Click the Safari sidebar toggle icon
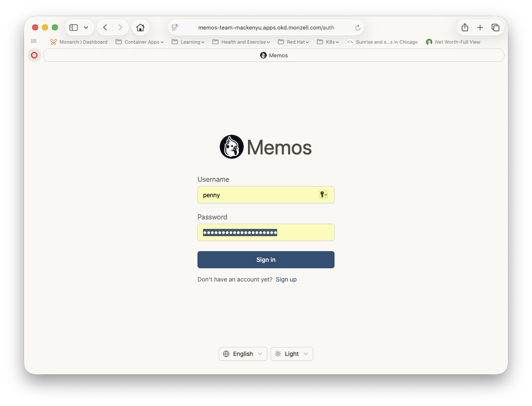Screen dimensions: 532x406 tap(74, 27)
